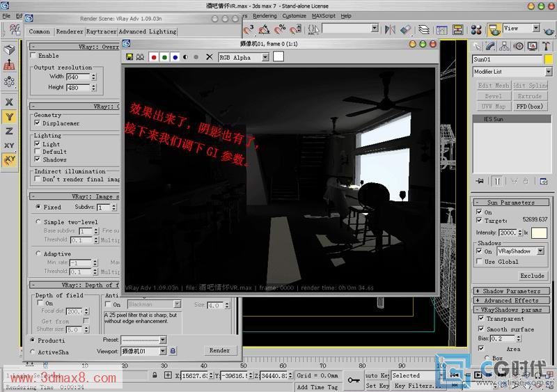
Task: Switch to the Utilities hammer icon
Action: coord(546,46)
